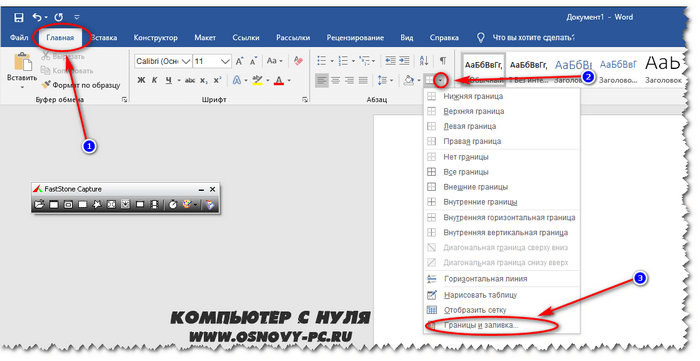
Task: Switch to the Рецензирование tab
Action: [x=355, y=37]
